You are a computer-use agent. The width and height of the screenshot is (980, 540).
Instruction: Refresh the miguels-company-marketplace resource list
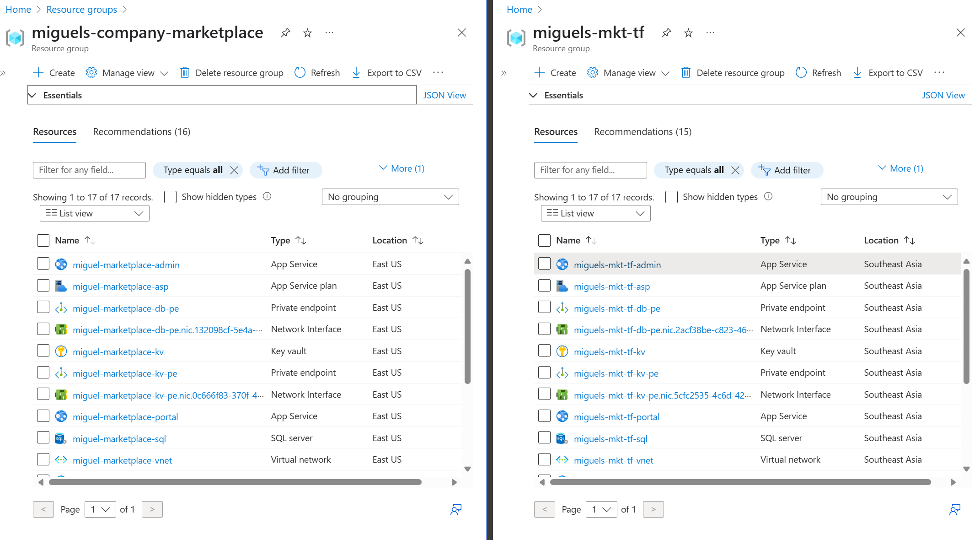coord(317,73)
